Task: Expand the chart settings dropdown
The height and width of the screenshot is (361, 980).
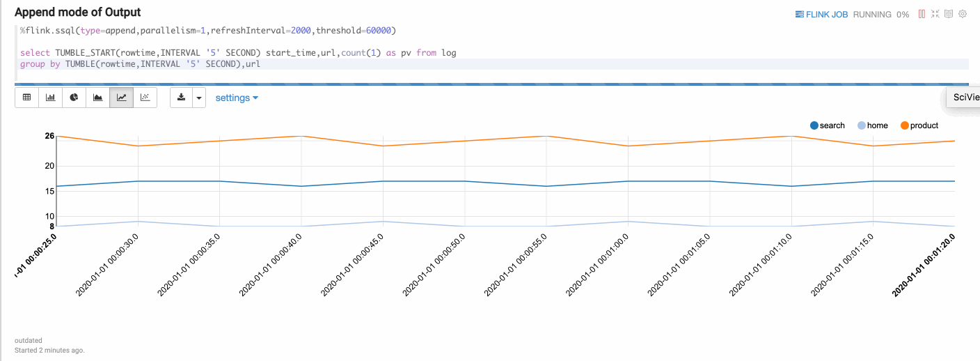Action: click(237, 98)
